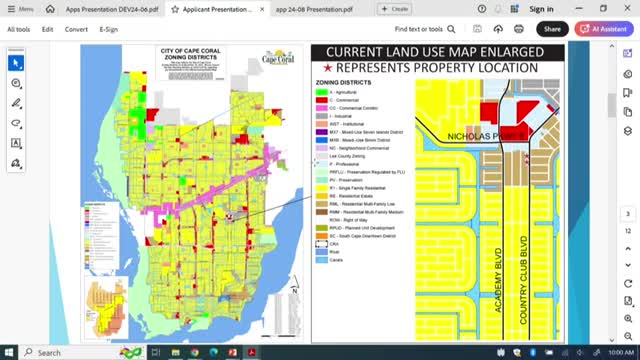
Task: Close the Applicant Presentation tab
Action: pos(262,9)
